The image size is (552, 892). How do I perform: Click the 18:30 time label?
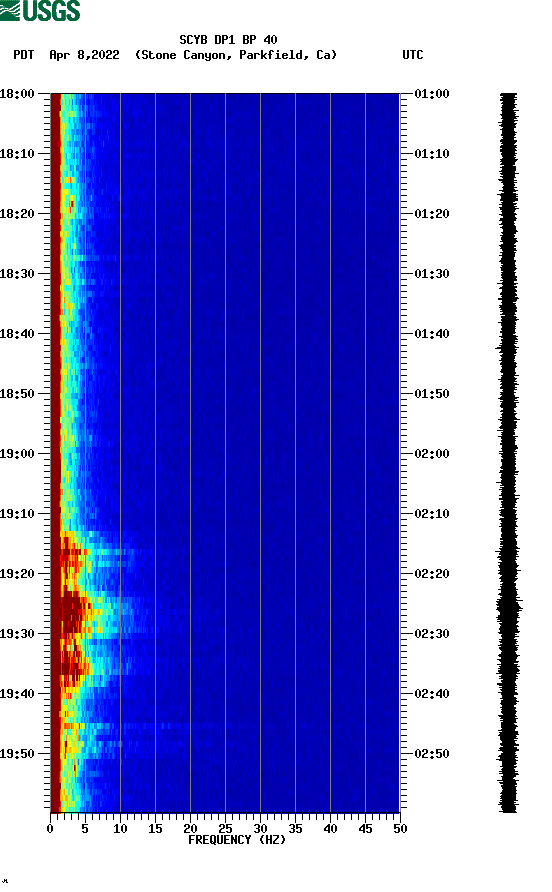18,274
